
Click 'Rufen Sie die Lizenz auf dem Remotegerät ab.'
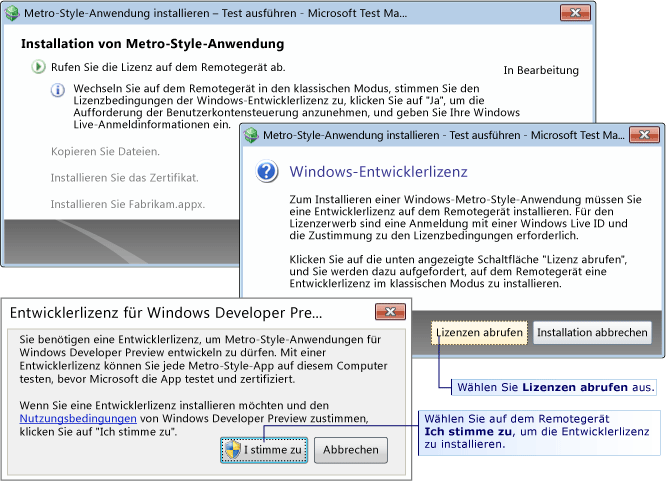[168, 67]
